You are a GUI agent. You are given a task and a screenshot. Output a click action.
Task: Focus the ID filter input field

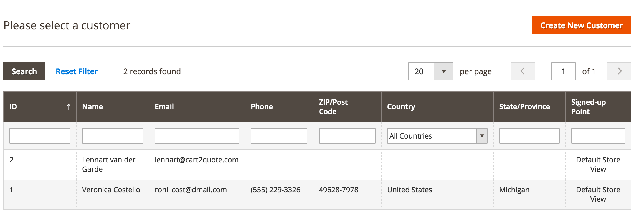pos(40,136)
